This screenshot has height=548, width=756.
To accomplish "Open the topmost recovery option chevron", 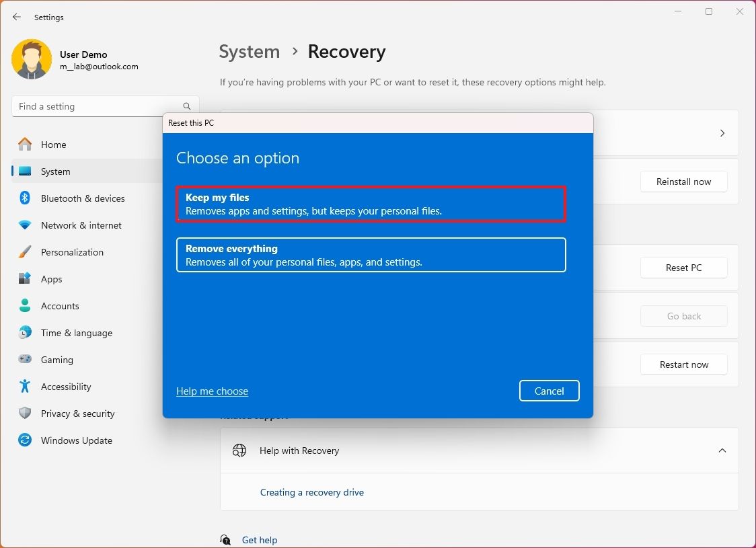I will [x=722, y=132].
